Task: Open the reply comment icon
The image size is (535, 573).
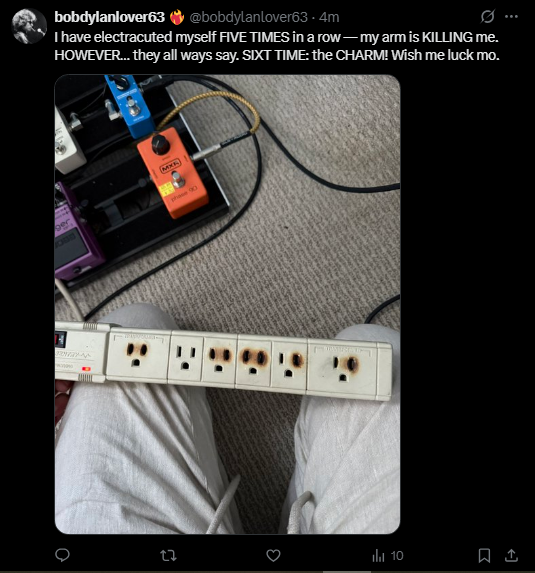Action: (x=62, y=555)
